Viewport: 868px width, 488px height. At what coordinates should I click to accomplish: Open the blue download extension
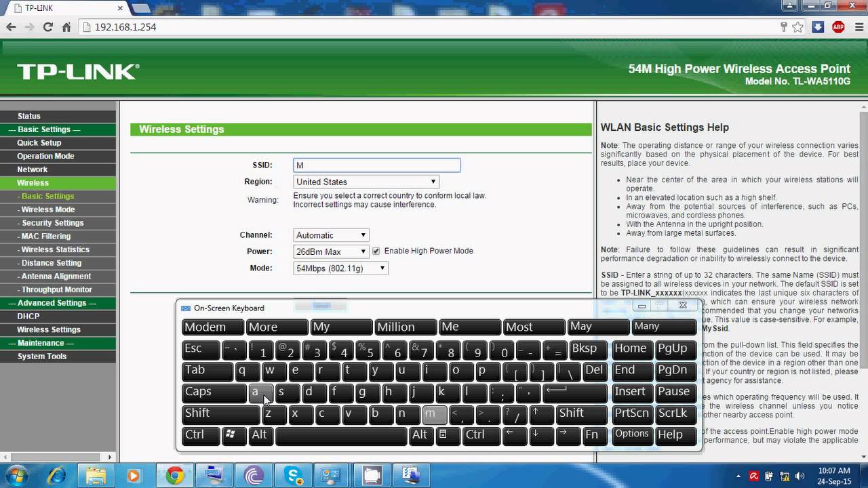(x=818, y=27)
